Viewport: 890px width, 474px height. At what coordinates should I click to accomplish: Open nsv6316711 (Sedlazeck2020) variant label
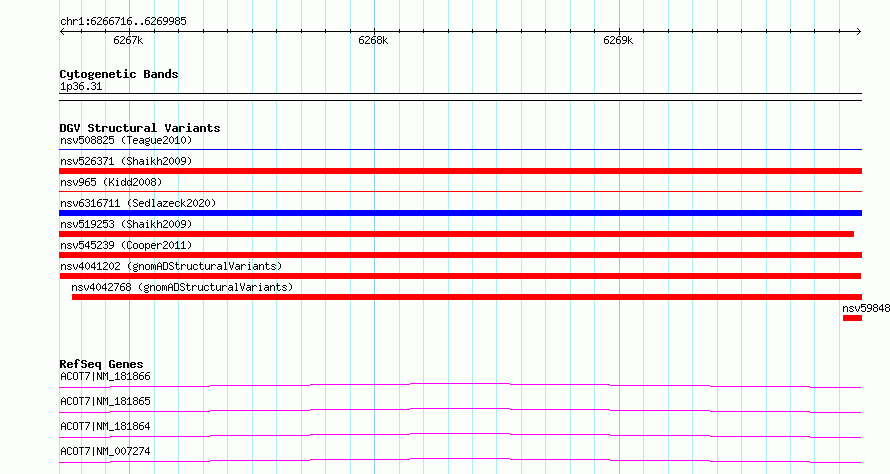(x=138, y=203)
